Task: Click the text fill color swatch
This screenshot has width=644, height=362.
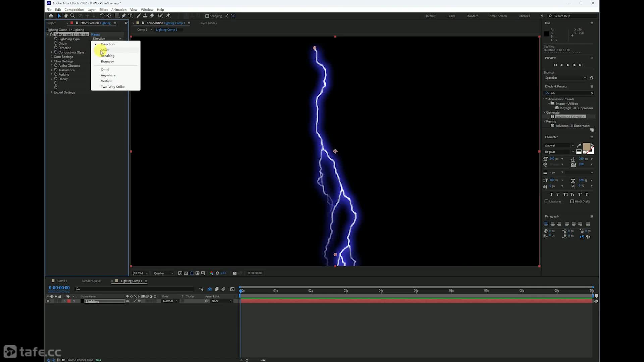Action: point(586,147)
